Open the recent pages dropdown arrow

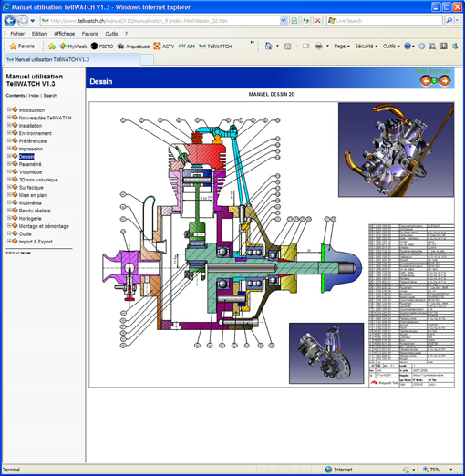point(33,21)
